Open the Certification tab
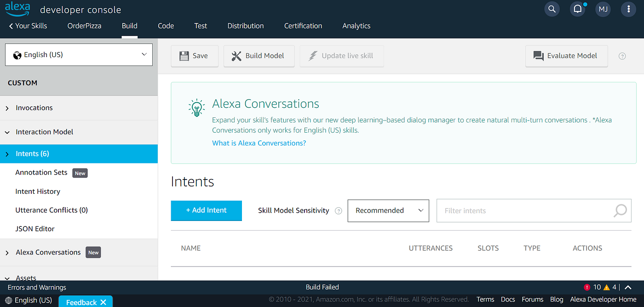 tap(303, 26)
